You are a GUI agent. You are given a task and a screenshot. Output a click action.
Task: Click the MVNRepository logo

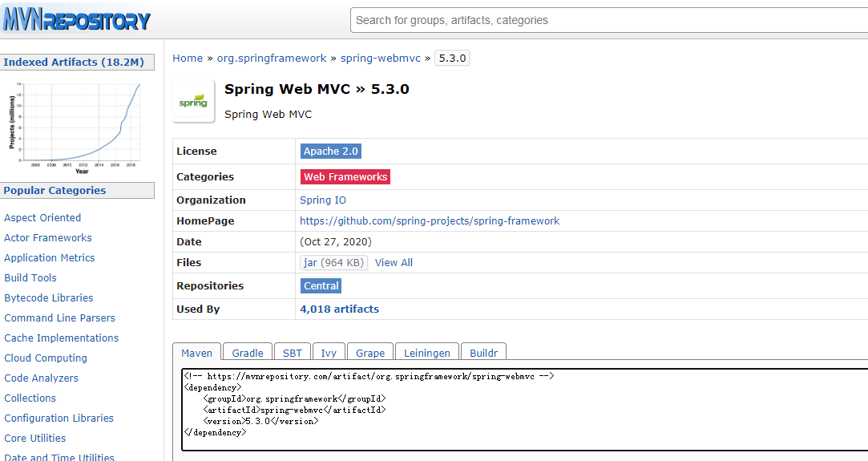click(x=77, y=19)
